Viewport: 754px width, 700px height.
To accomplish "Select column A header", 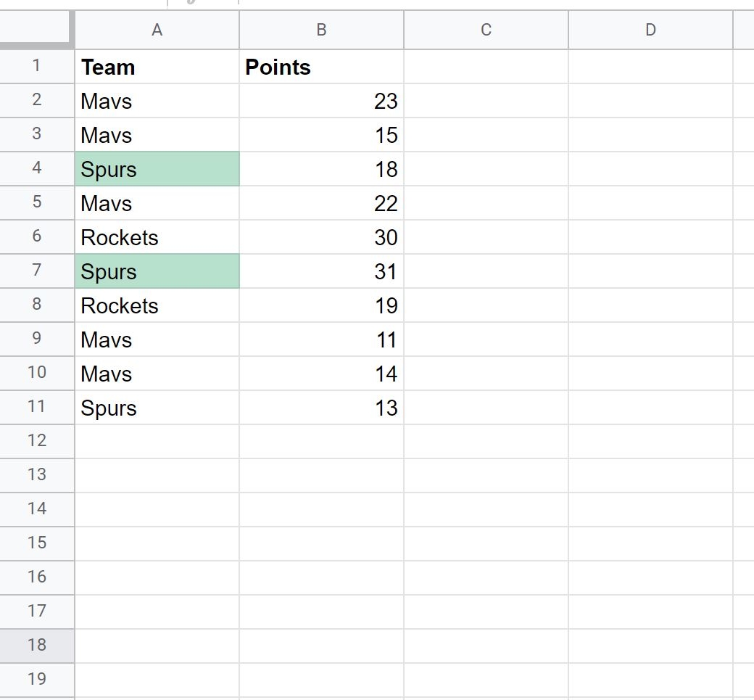I will coord(157,30).
